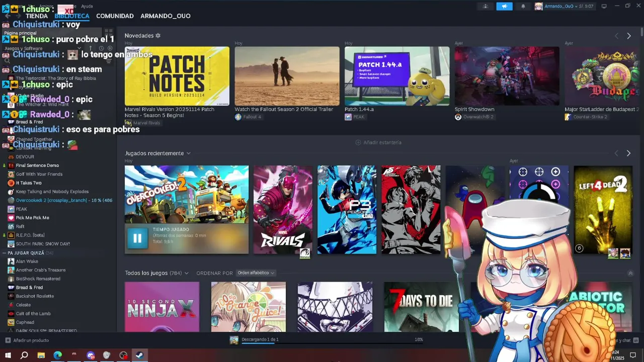This screenshot has width=644, height=362.
Task: Click the Pick Me Pick Me heart icon
Action: coord(11,218)
